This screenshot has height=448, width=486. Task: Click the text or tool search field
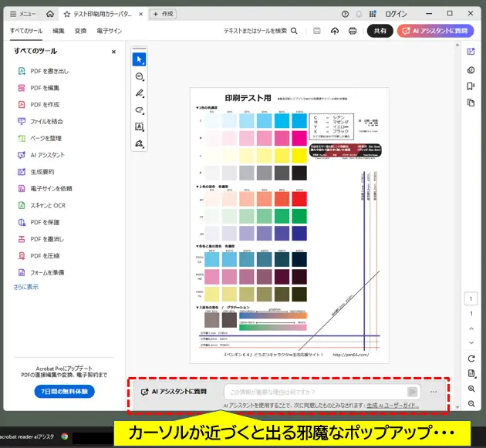[x=261, y=31]
